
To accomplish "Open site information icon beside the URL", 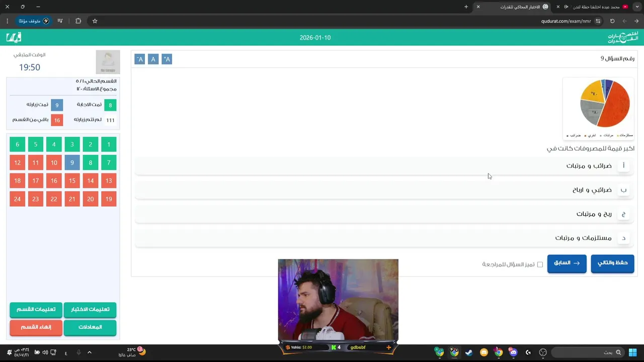I will tap(598, 21).
